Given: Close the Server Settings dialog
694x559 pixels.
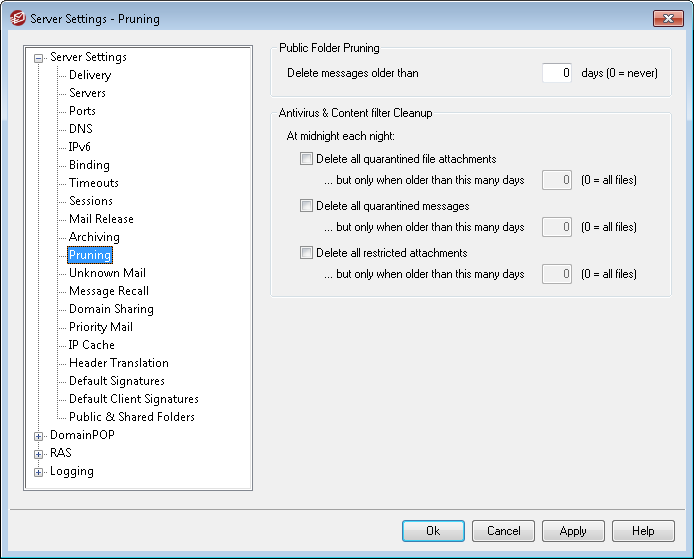Looking at the screenshot, I should point(667,18).
